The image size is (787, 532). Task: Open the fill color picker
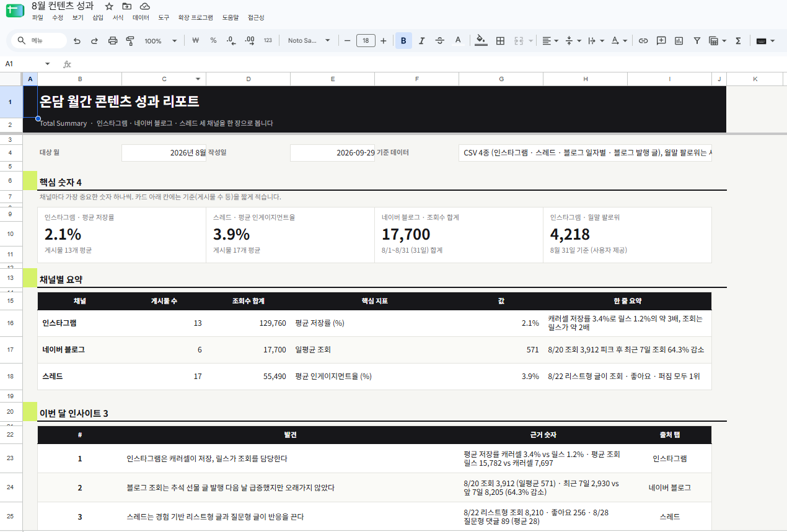coord(481,41)
